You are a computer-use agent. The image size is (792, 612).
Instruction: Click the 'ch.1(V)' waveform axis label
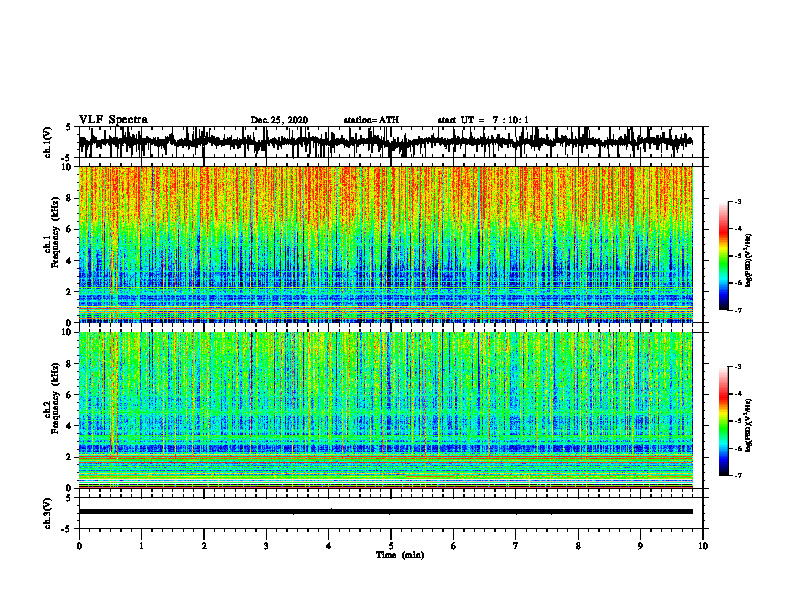48,142
